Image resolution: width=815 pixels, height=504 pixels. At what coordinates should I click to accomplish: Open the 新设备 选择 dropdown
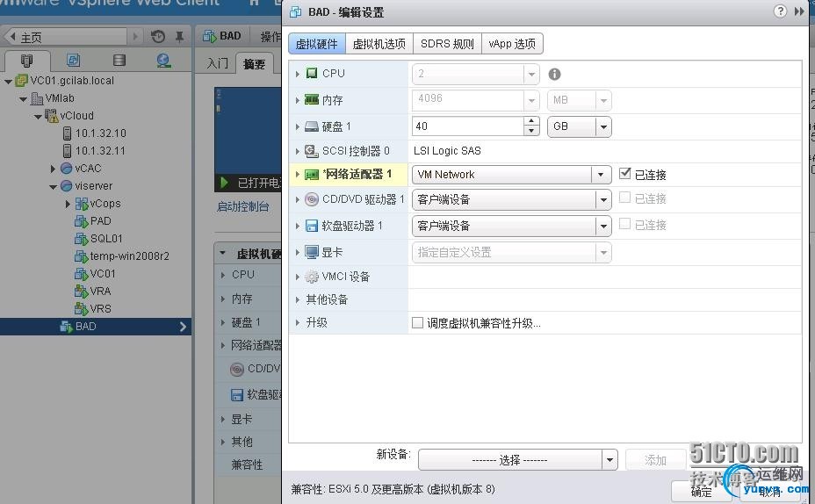(x=517, y=460)
